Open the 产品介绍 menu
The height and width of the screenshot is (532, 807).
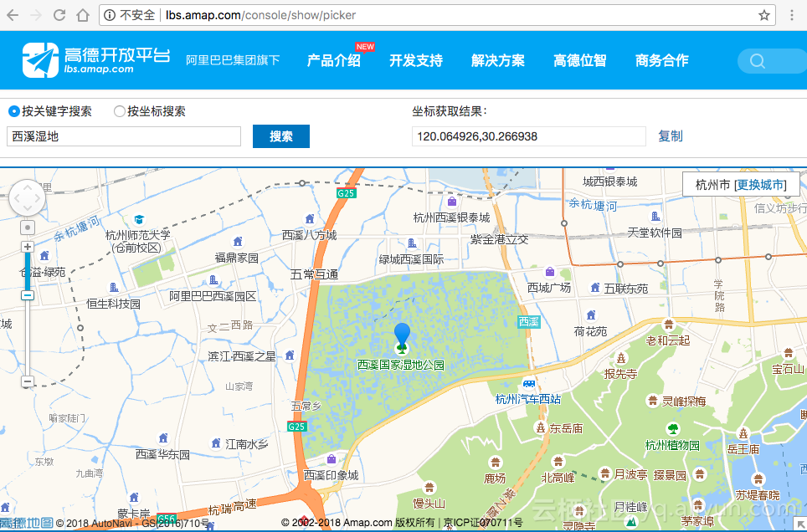click(333, 61)
